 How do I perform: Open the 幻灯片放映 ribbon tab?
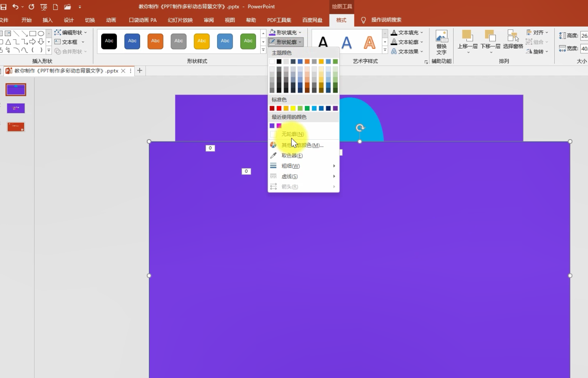[180, 20]
